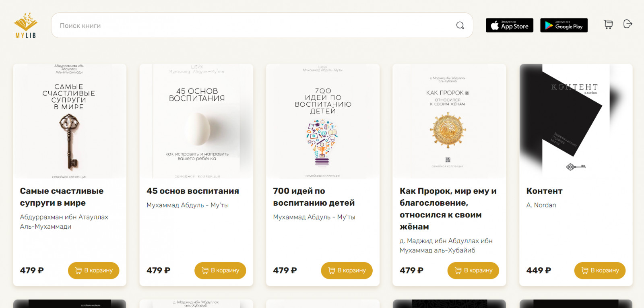Add the Prophet's wives book to cart
644x308 pixels.
click(473, 271)
